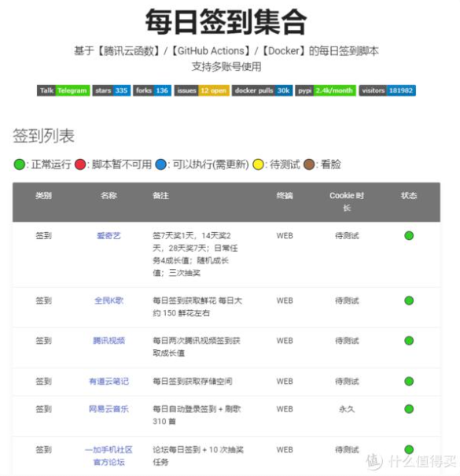Click the docker pulls 30k badge
Image resolution: width=460 pixels, height=476 pixels.
coord(262,90)
